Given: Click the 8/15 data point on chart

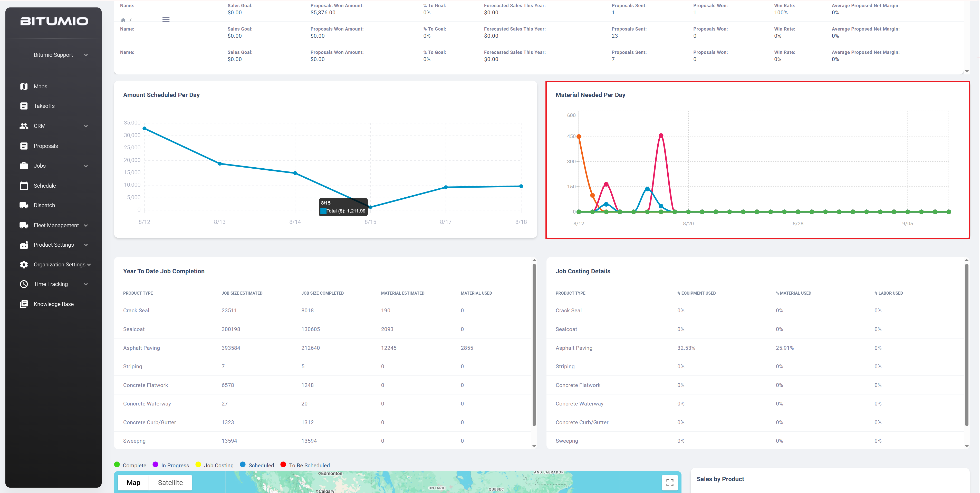Looking at the screenshot, I should [371, 207].
